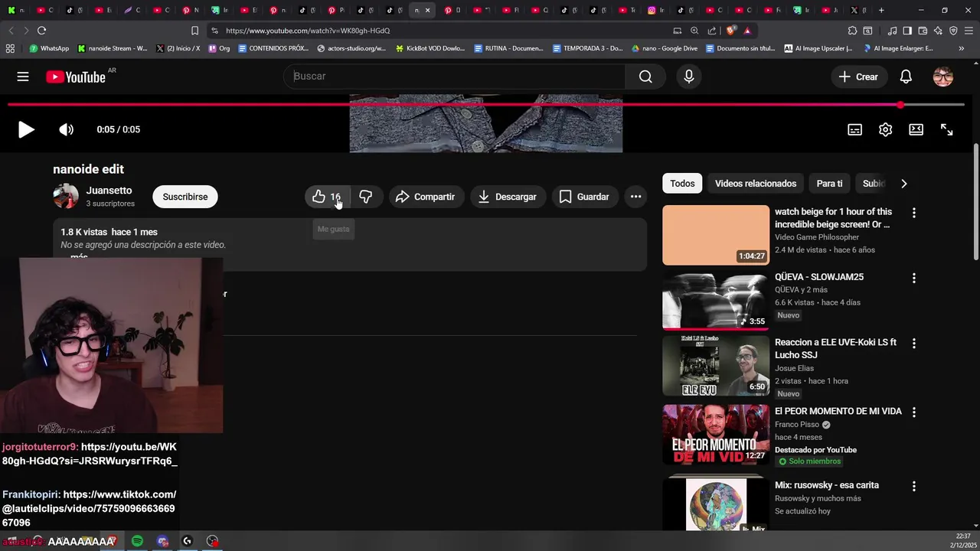Save video with Guardar button

[x=584, y=197]
